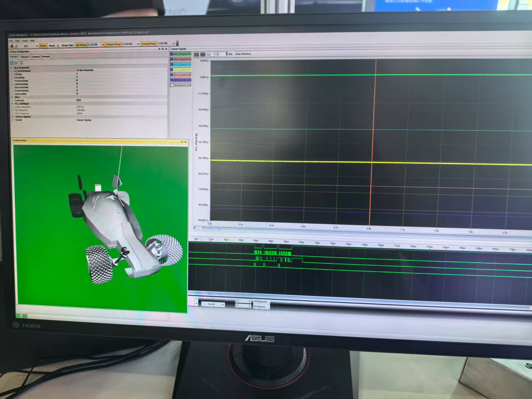Switch to the Sensors tab
Image resolution: width=532 pixels, height=399 pixels.
(x=46, y=56)
